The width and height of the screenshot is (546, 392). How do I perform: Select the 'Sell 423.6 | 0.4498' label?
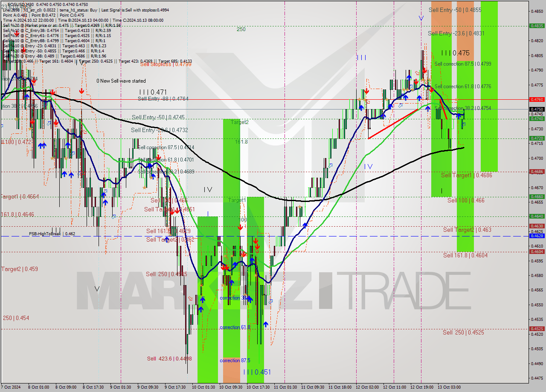[169, 359]
